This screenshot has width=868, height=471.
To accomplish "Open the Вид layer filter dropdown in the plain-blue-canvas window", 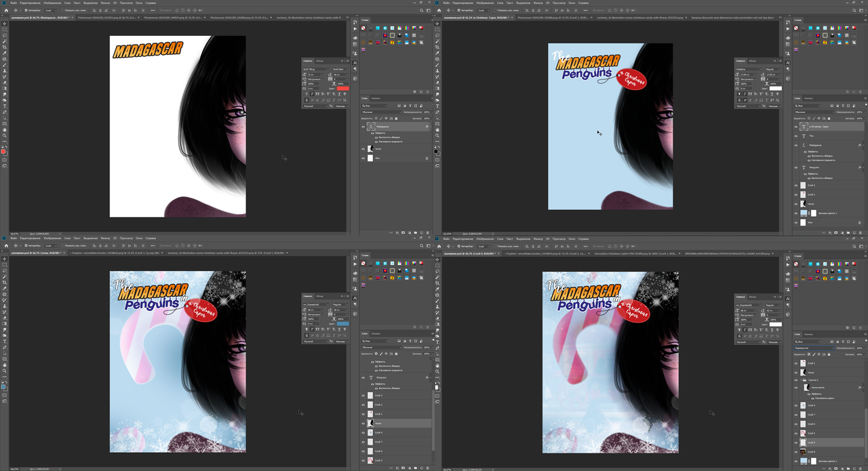I will (x=807, y=106).
